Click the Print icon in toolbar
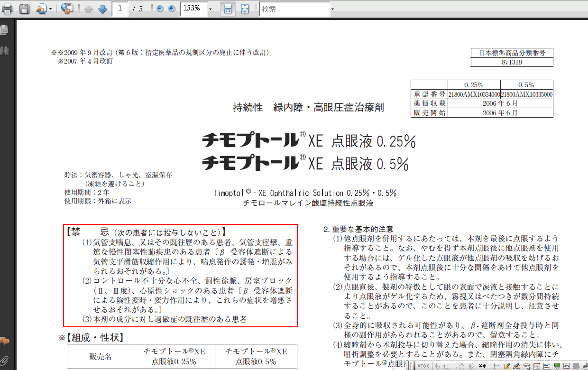 8,9
